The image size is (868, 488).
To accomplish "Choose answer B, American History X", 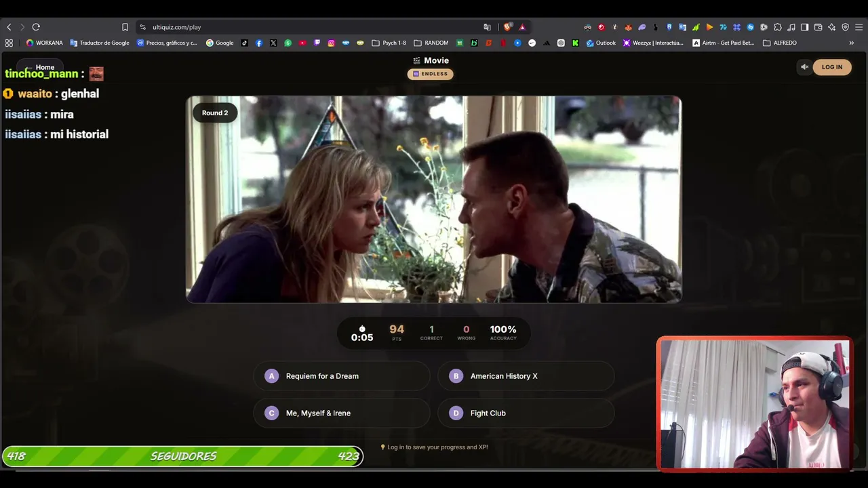I will click(526, 376).
